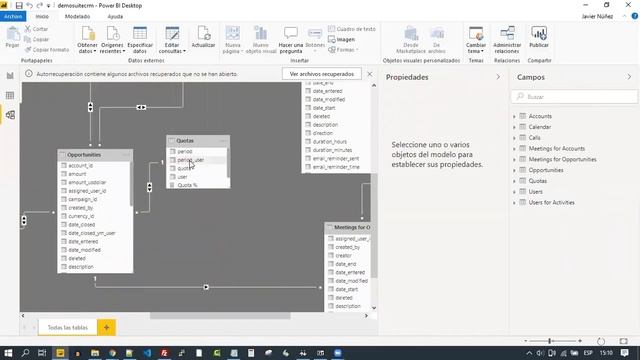
Task: Select Model view sidebar icon
Action: pos(10,115)
